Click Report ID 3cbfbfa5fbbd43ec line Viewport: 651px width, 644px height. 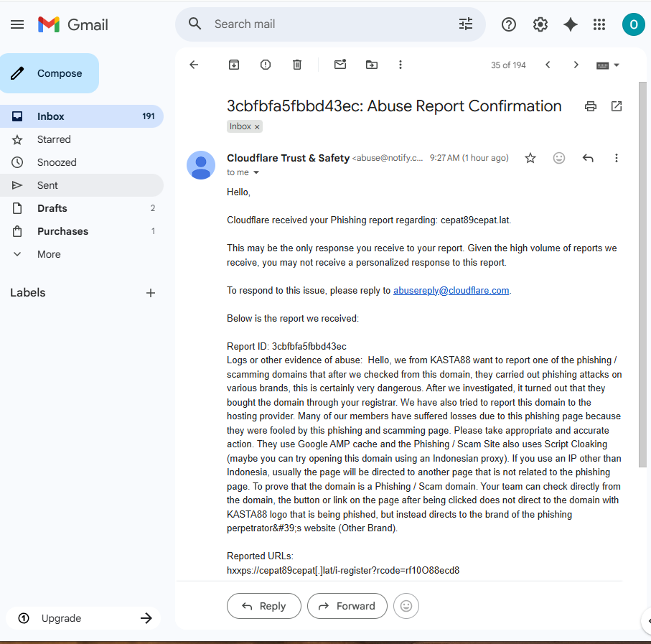tap(286, 346)
